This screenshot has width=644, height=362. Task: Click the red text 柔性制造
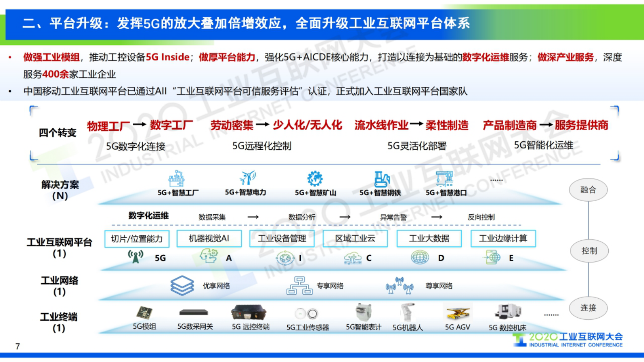(447, 125)
